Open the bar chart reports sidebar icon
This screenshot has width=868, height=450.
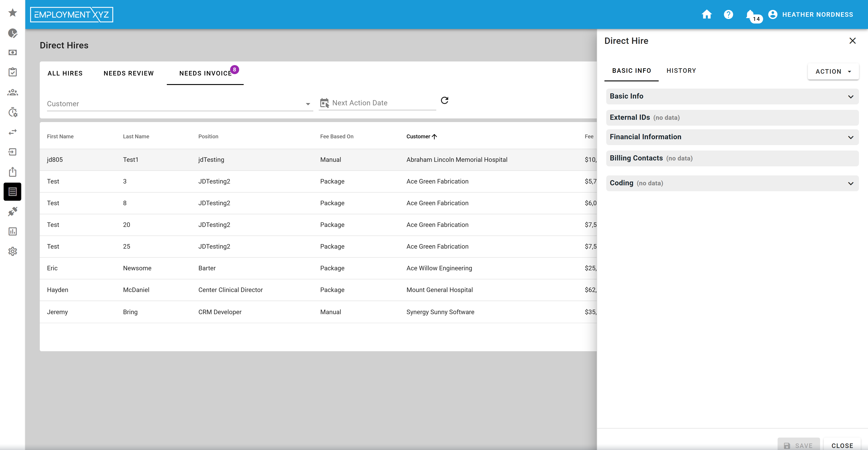pyautogui.click(x=12, y=231)
